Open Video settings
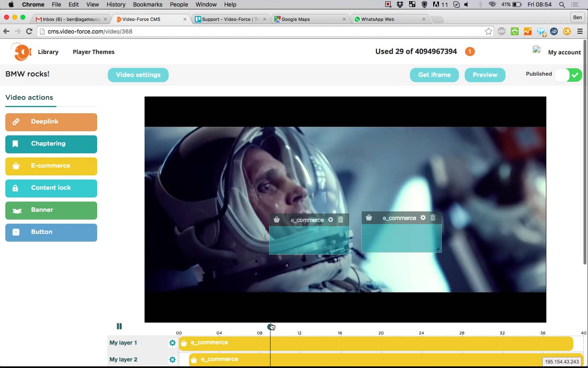 click(138, 75)
